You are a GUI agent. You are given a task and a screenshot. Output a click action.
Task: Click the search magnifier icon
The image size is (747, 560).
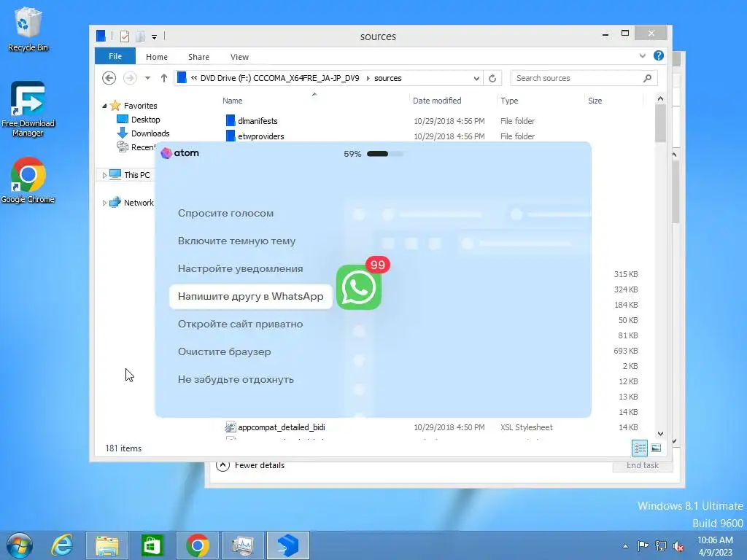pyautogui.click(x=647, y=78)
